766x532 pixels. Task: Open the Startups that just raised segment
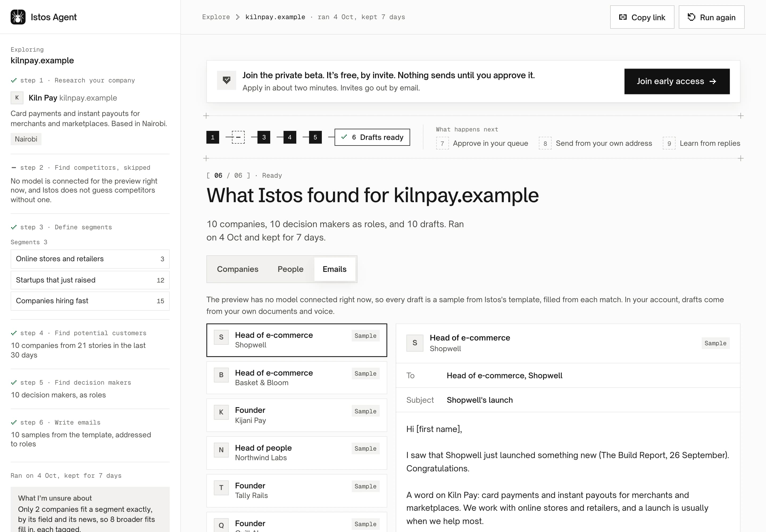(x=90, y=280)
